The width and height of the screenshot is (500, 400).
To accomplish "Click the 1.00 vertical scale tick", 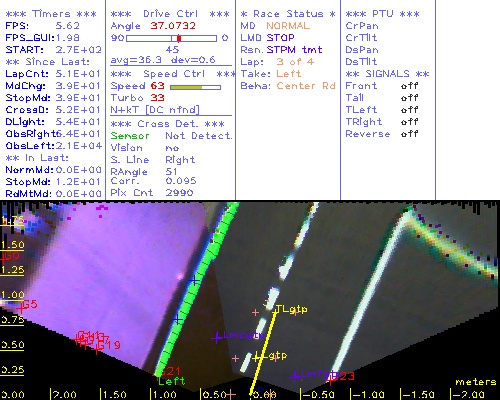I will tap(12, 296).
